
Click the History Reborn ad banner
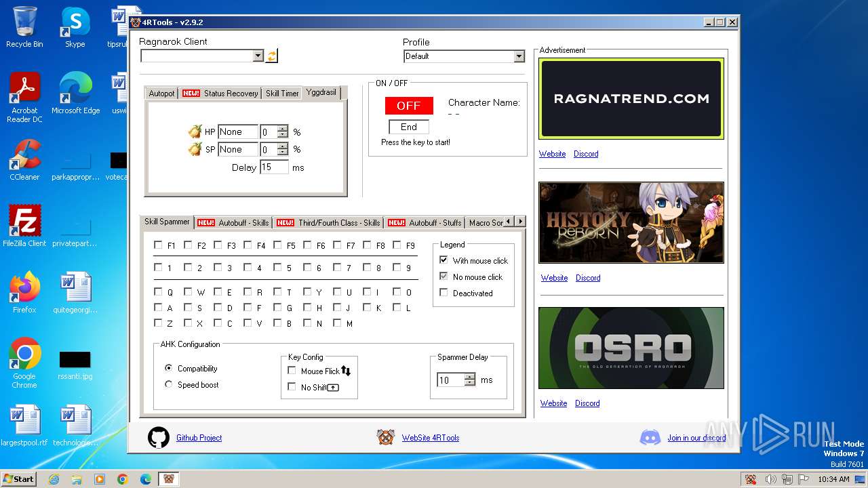(631, 222)
